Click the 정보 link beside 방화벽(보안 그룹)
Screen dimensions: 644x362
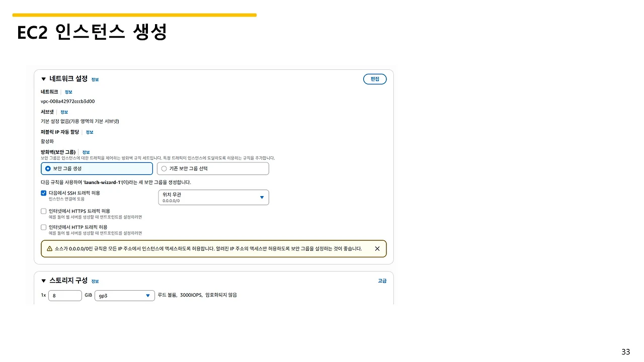coord(86,152)
